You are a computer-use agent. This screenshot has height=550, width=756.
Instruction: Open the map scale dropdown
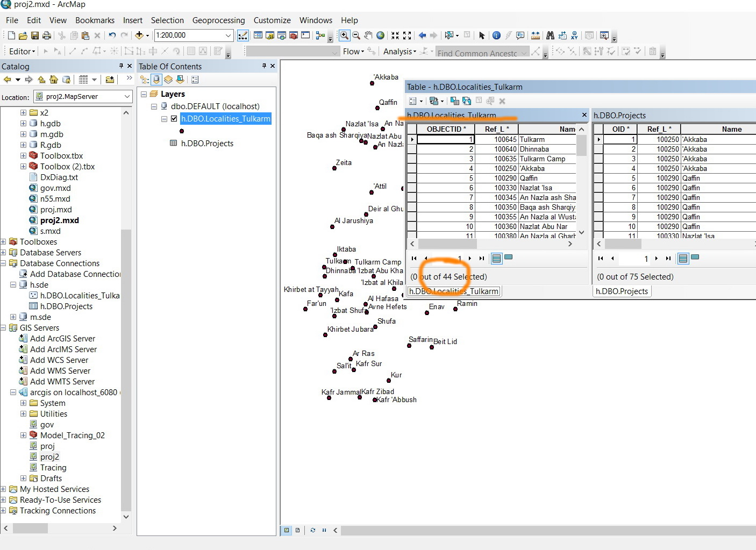coord(229,35)
